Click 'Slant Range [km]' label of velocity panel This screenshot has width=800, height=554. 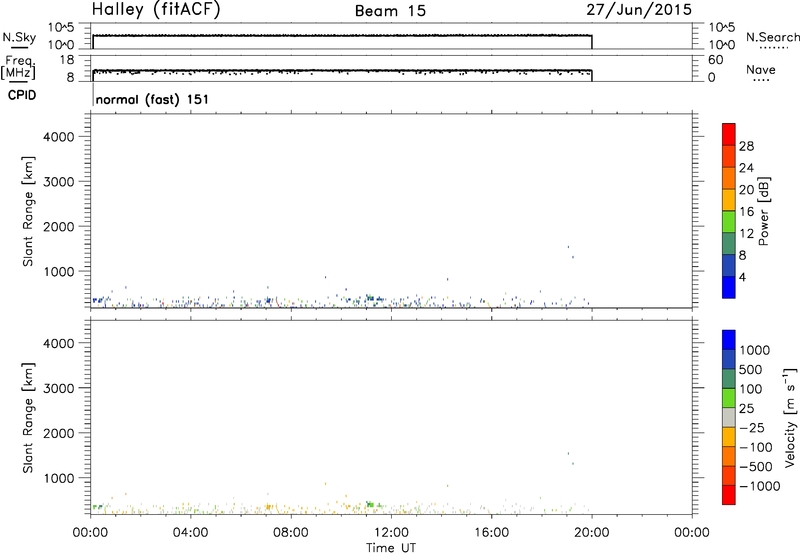(x=29, y=418)
